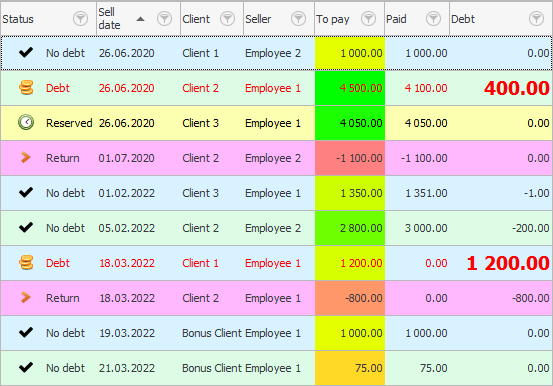
Task: Click To pay cell -1 100.00
Action: [350, 158]
